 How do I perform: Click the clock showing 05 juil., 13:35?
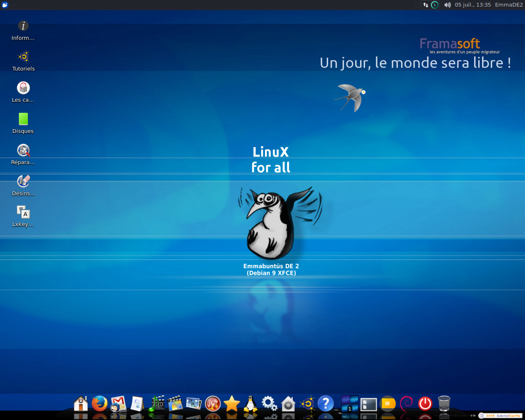pos(473,5)
